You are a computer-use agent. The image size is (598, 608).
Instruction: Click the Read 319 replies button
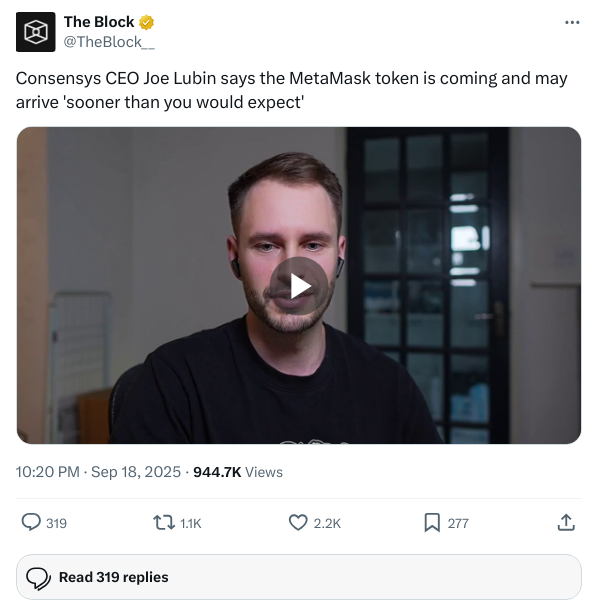[x=299, y=577]
